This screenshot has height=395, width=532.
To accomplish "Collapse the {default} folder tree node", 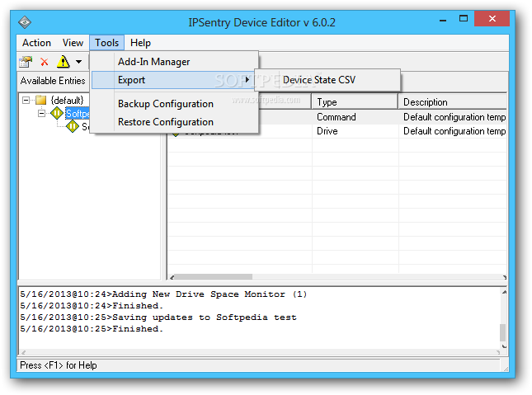I will (x=26, y=100).
